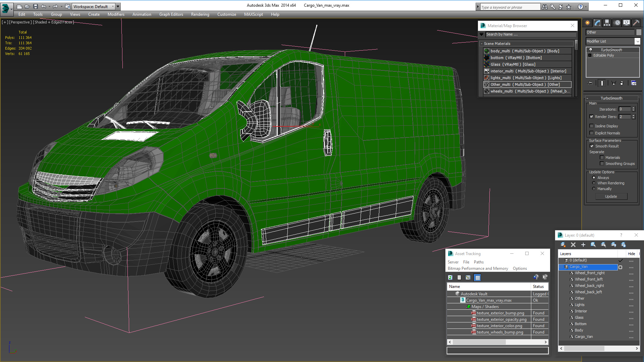The width and height of the screenshot is (644, 362).
Task: Enable the Isoline Display checkbox
Action: (x=592, y=126)
